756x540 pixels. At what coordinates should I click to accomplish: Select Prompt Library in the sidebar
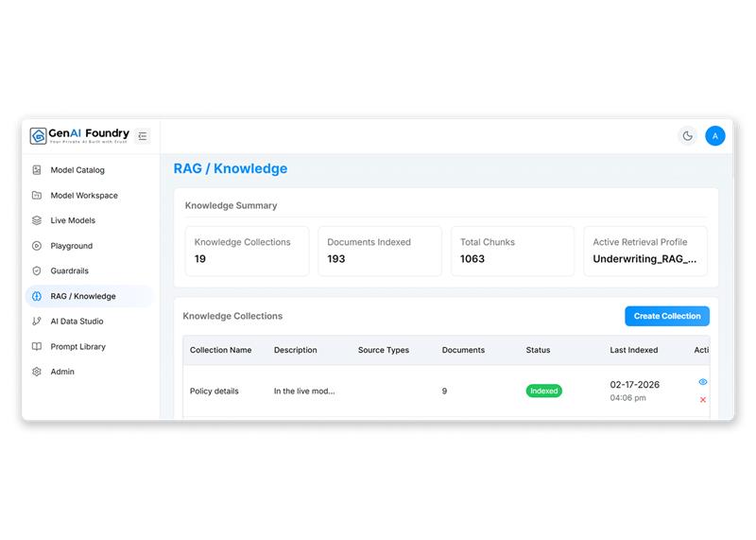(x=77, y=347)
